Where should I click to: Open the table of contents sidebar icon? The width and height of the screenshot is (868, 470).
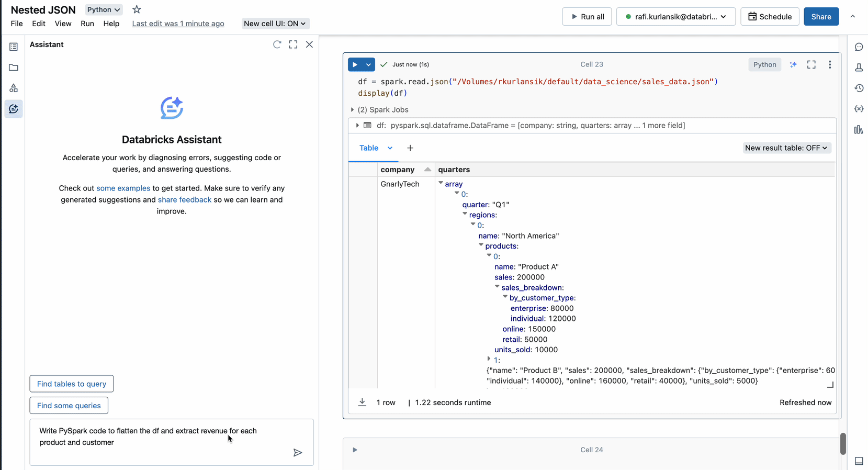click(14, 47)
